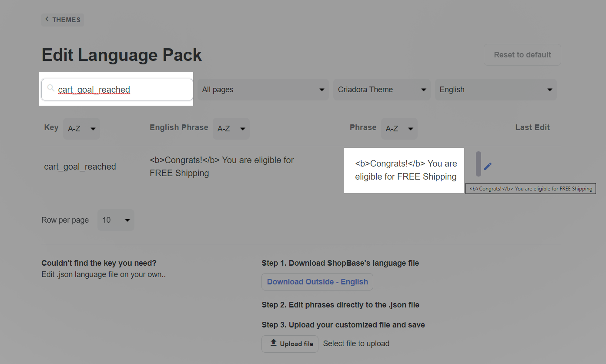Click the cart_goal_reached key in table

point(80,167)
